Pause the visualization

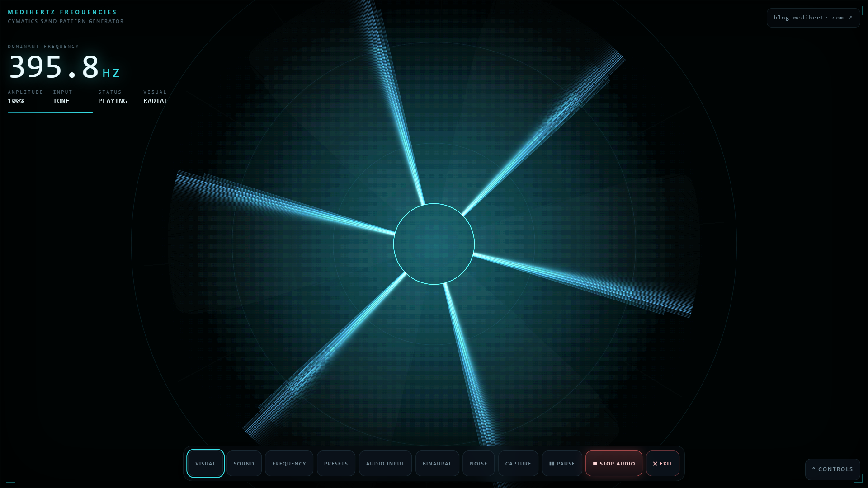click(x=562, y=463)
